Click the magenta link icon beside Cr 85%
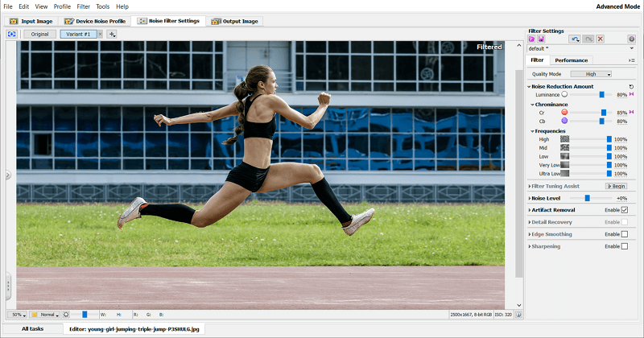Image resolution: width=644 pixels, height=338 pixels. point(632,112)
